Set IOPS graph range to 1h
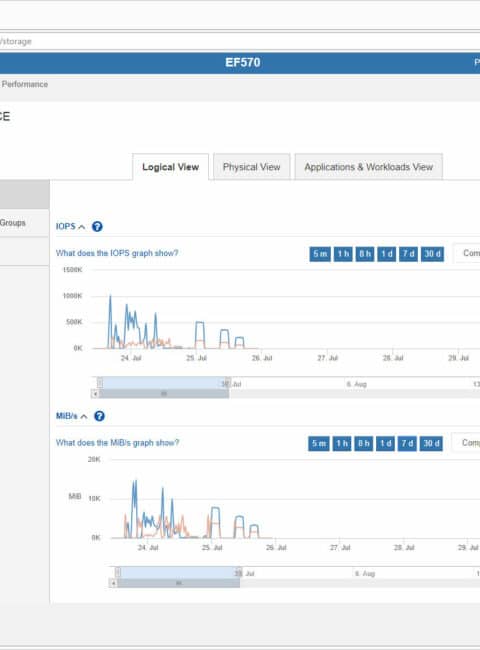The height and width of the screenshot is (650, 480). 343,254
